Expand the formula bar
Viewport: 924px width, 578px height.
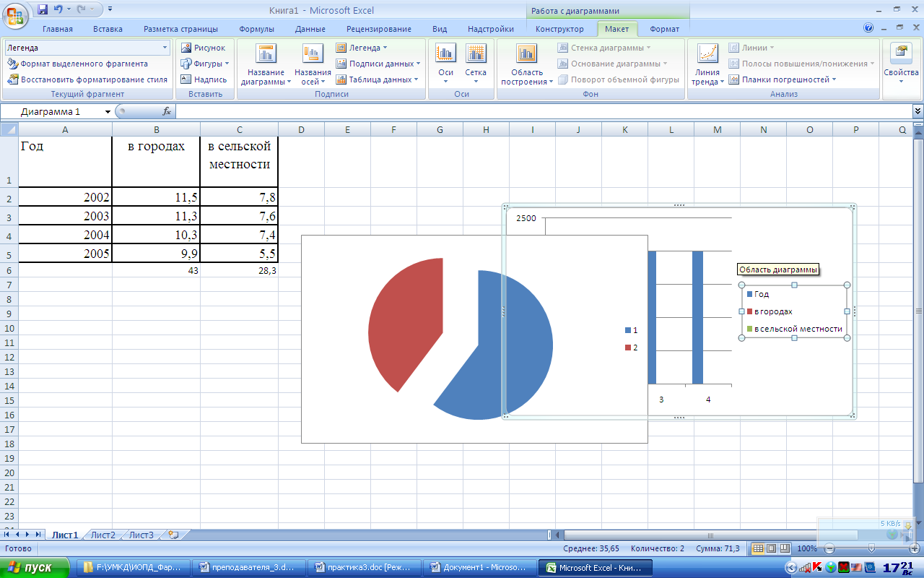coord(918,111)
